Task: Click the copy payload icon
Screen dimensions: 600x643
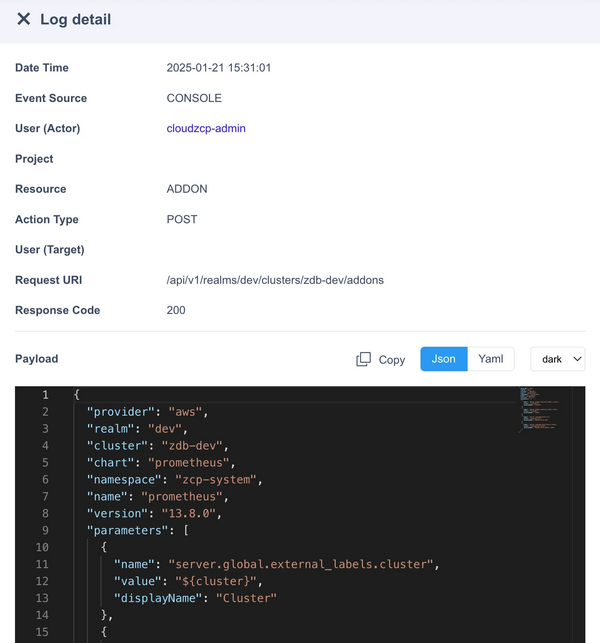Action: point(363,359)
